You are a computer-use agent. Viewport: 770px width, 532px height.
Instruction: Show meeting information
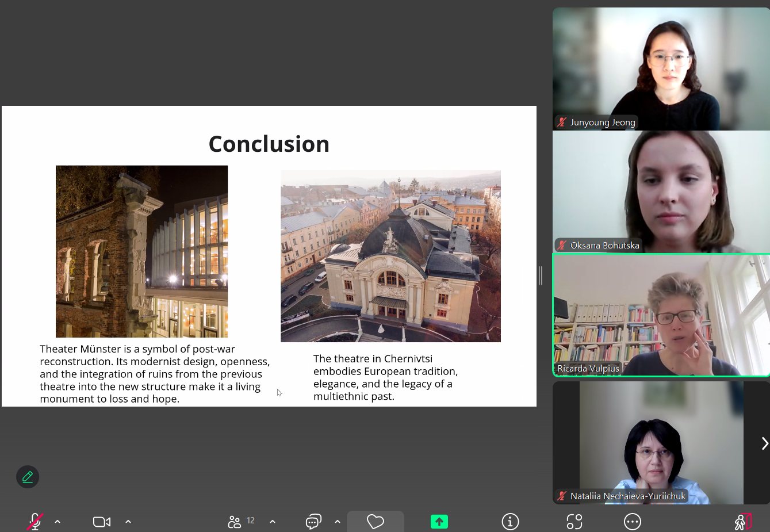[510, 522]
